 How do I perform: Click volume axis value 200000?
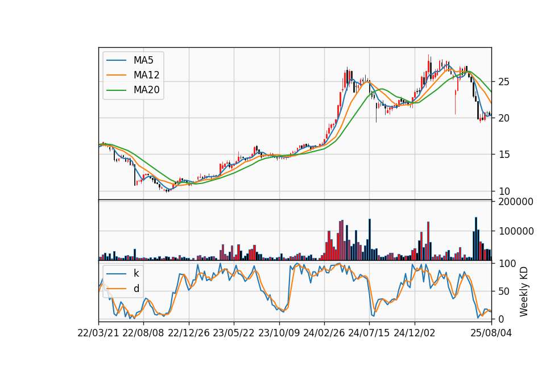(x=516, y=202)
